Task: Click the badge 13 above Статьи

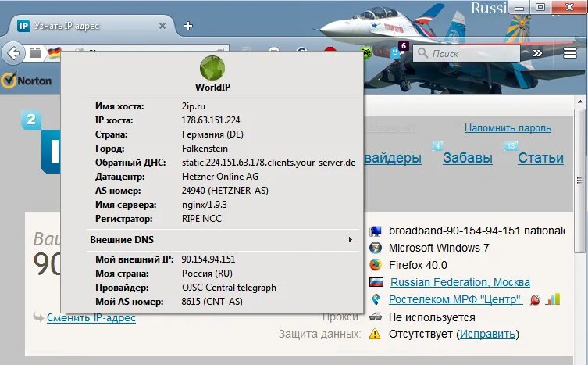Action: (x=511, y=145)
